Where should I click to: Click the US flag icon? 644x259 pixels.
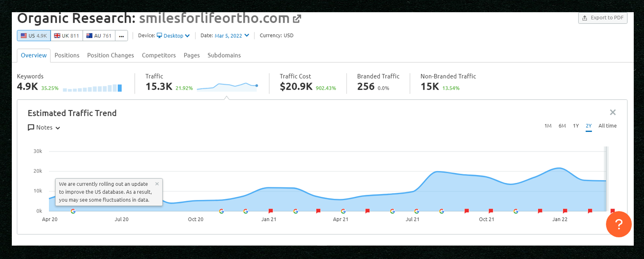(24, 35)
